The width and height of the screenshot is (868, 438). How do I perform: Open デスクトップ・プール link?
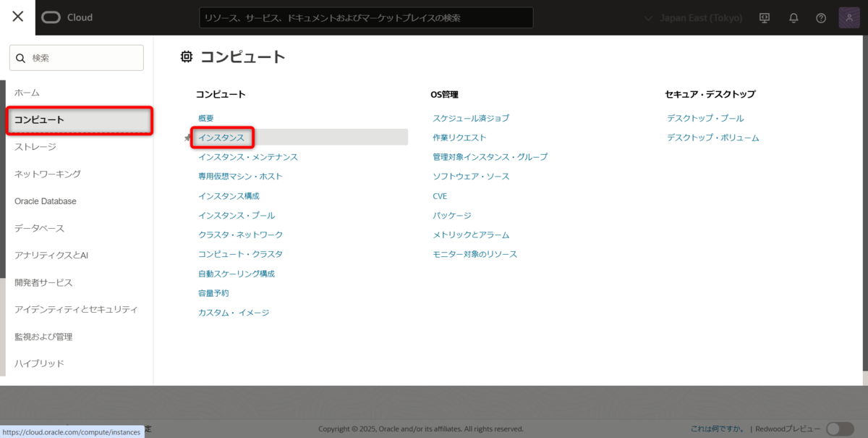click(x=705, y=118)
